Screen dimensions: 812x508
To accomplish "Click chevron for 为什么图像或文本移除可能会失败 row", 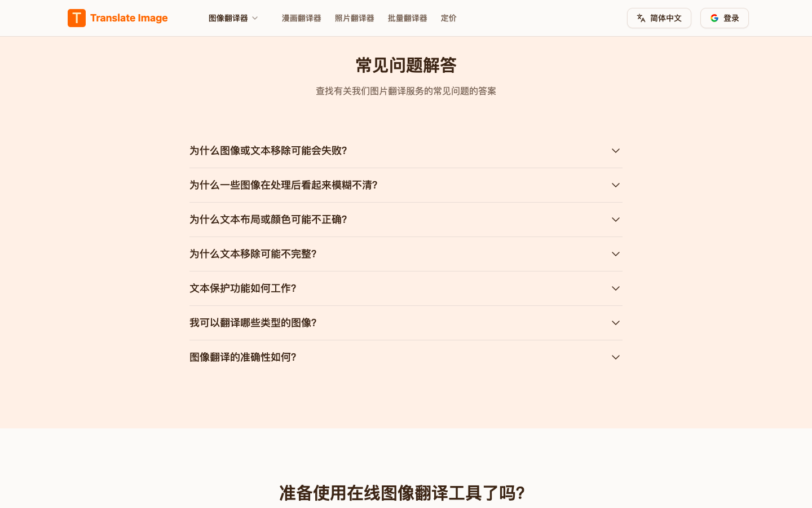I will pos(616,151).
